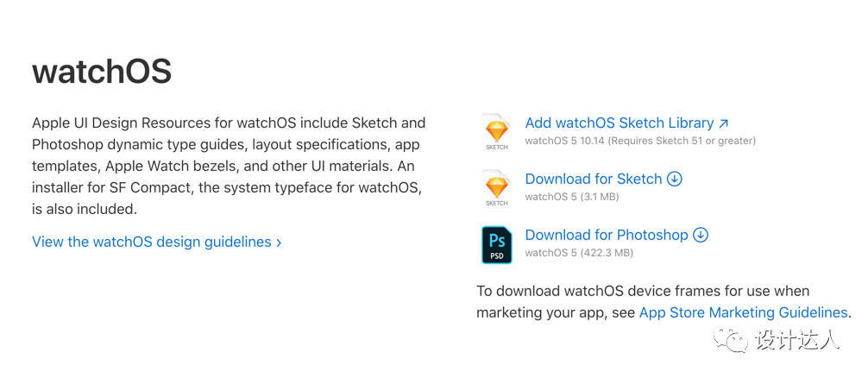Click the watchOS 5 (422.3 MB) size label

tap(579, 253)
